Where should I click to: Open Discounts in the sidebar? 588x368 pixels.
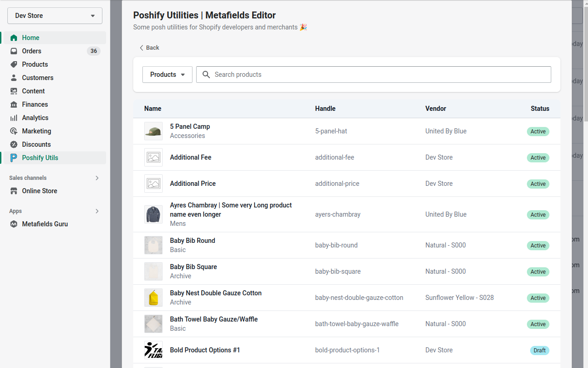[54, 144]
